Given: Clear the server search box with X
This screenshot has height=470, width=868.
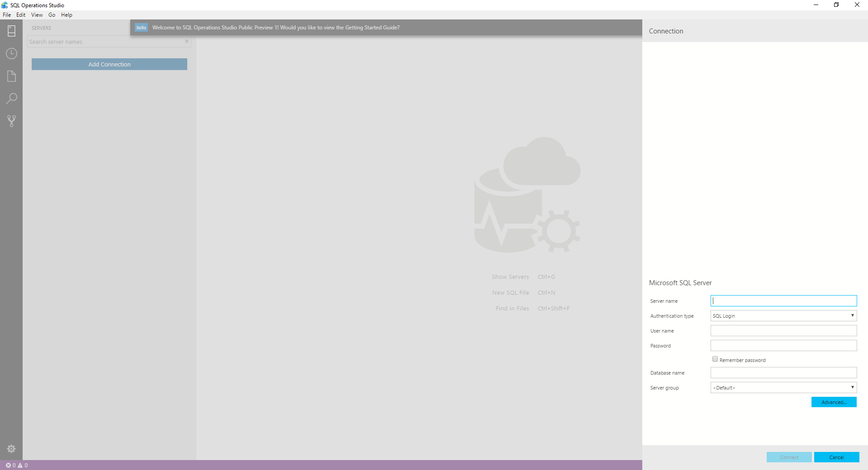Looking at the screenshot, I should click(186, 41).
